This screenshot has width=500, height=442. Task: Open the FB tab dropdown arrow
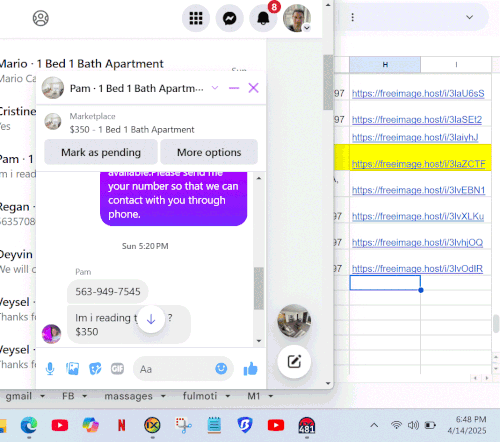point(85,396)
